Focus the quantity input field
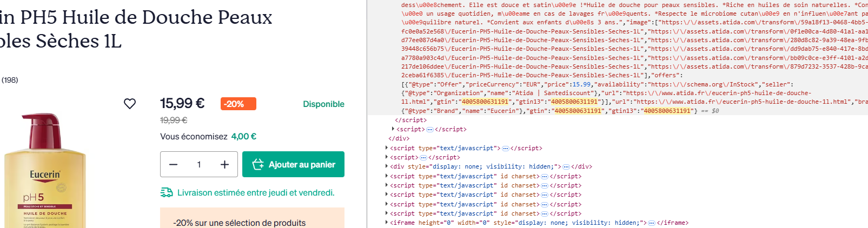This screenshot has height=228, width=868. (x=199, y=165)
